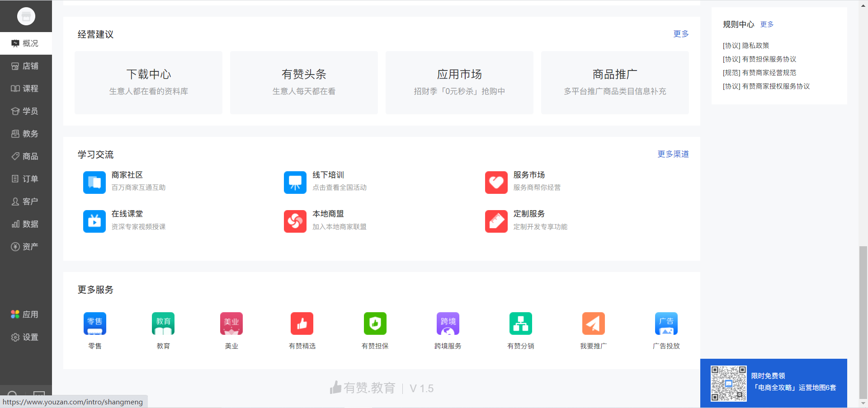
Task: Open the 美业 service icon
Action: 231,324
